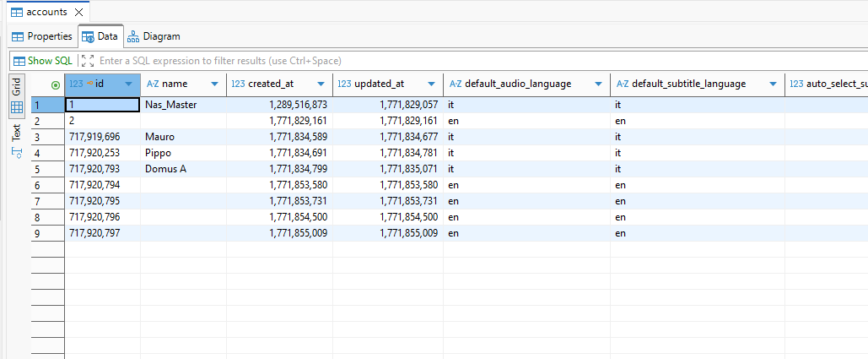Open the Diagram tab
Screen dimensions: 868x359
pyautogui.click(x=154, y=36)
